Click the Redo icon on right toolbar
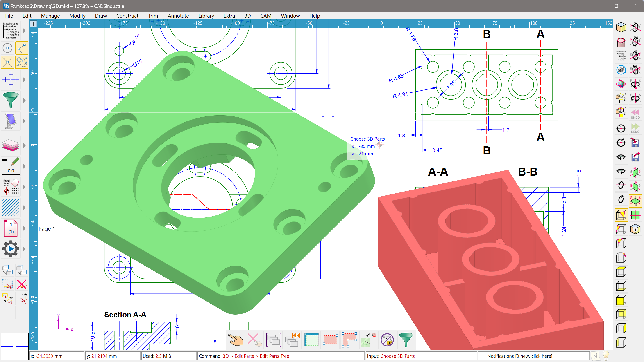The image size is (644, 362). tap(635, 128)
